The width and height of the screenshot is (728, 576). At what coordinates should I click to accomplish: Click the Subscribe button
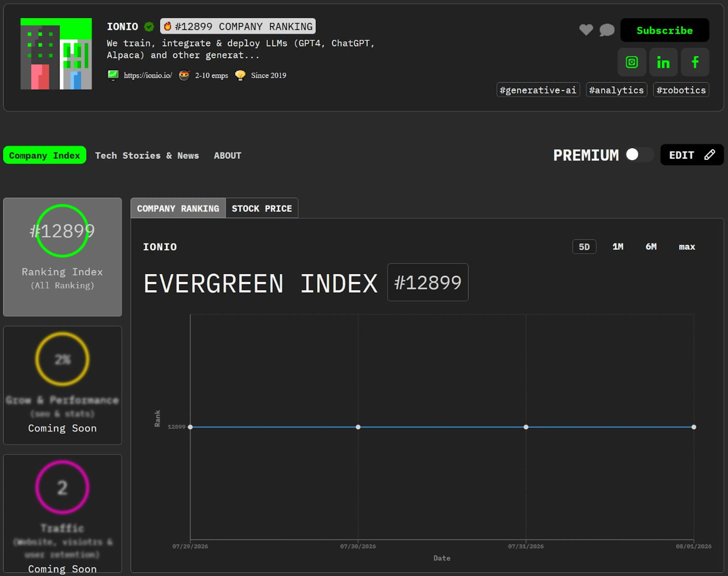(665, 30)
